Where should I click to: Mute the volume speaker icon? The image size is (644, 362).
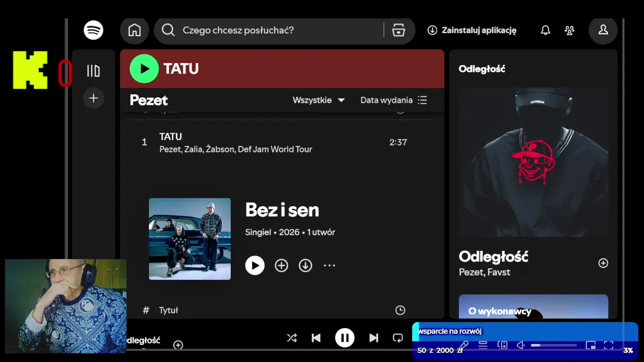(x=521, y=345)
